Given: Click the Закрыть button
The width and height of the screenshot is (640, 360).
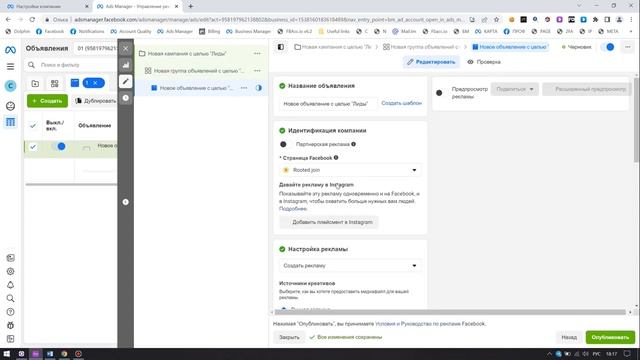Looking at the screenshot, I should 289,337.
